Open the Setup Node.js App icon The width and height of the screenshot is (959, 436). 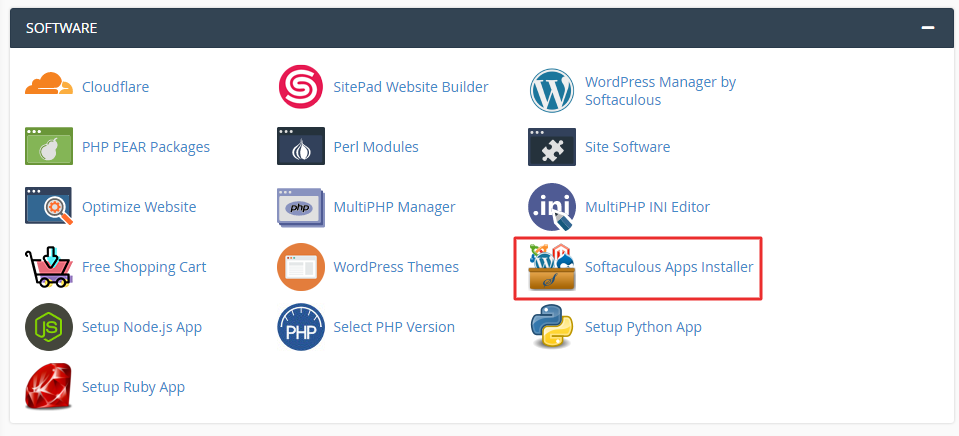pyautogui.click(x=49, y=327)
